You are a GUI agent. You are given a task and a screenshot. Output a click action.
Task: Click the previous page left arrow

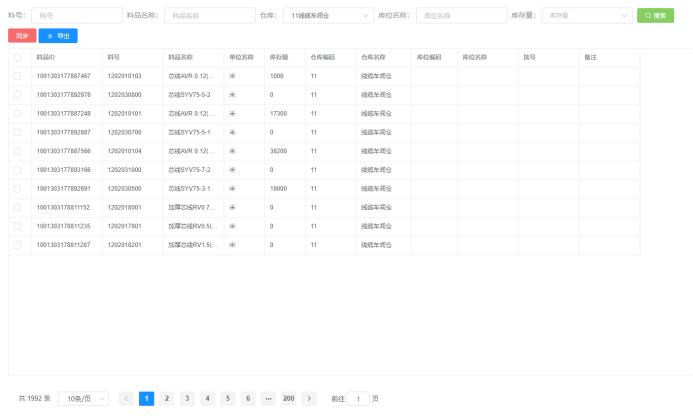(x=126, y=398)
